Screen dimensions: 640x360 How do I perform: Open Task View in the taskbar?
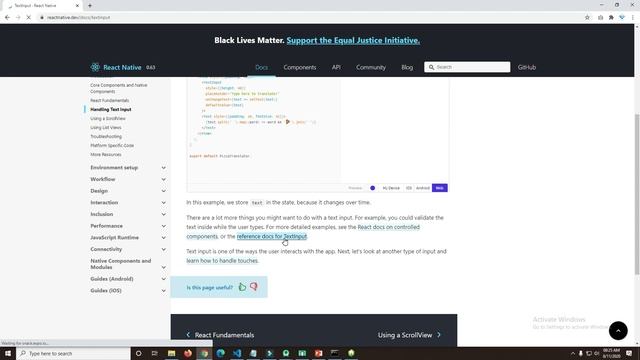coord(155,353)
